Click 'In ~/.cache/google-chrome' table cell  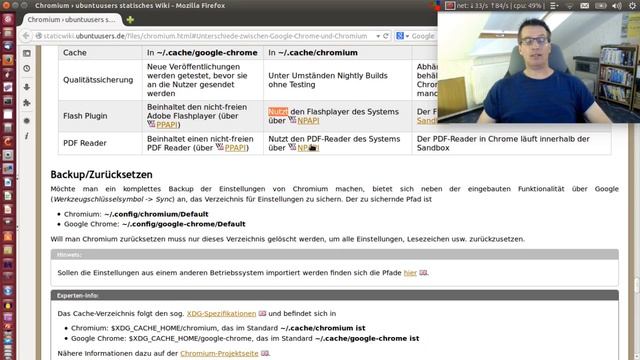tap(202, 53)
